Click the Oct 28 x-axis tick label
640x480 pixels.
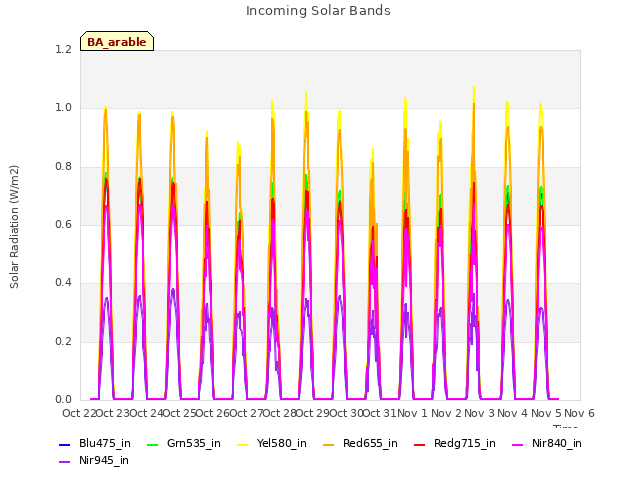point(280,413)
